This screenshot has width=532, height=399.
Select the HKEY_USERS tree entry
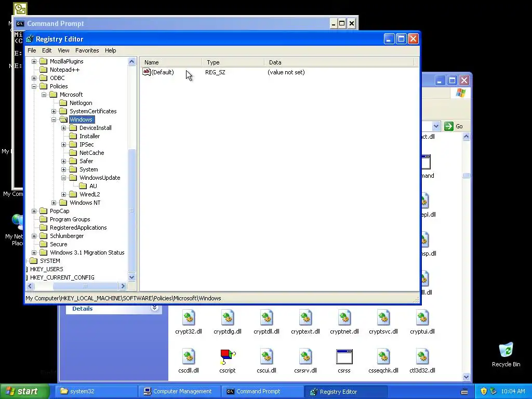(x=46, y=269)
